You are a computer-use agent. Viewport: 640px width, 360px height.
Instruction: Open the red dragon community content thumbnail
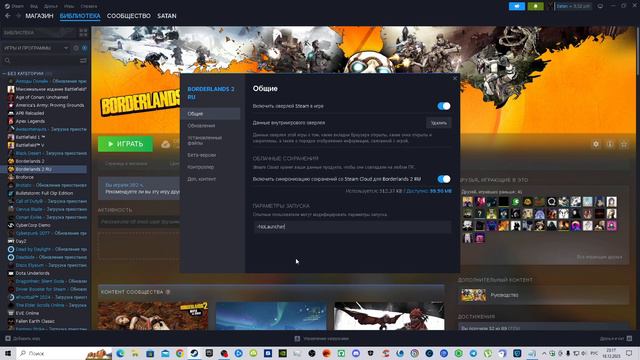389,316
